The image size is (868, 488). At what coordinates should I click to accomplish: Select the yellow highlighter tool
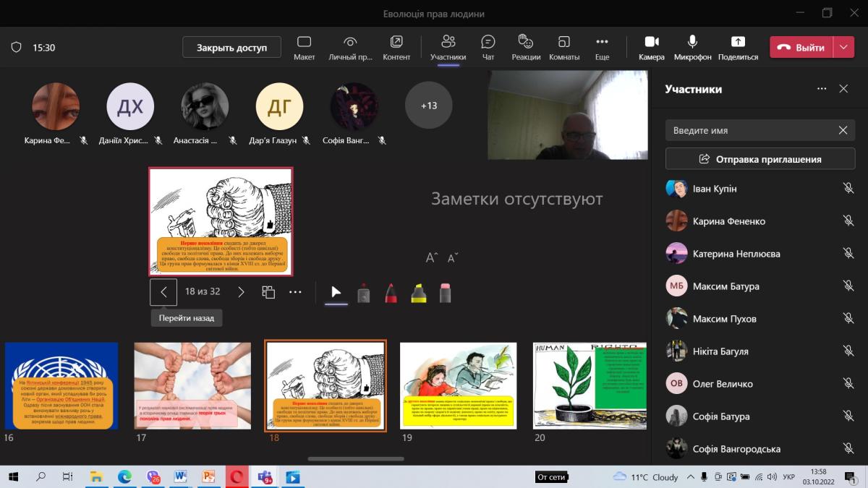pos(418,293)
